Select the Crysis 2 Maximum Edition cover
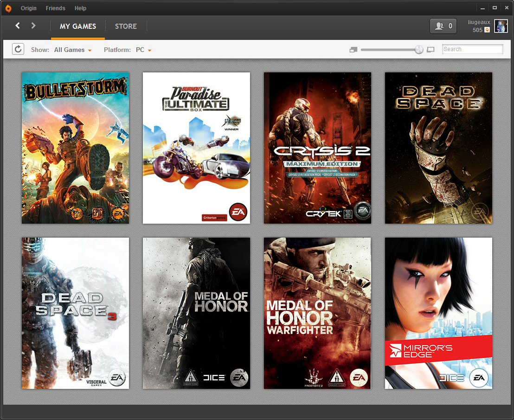Viewport: 514px width, 420px height. (x=317, y=148)
